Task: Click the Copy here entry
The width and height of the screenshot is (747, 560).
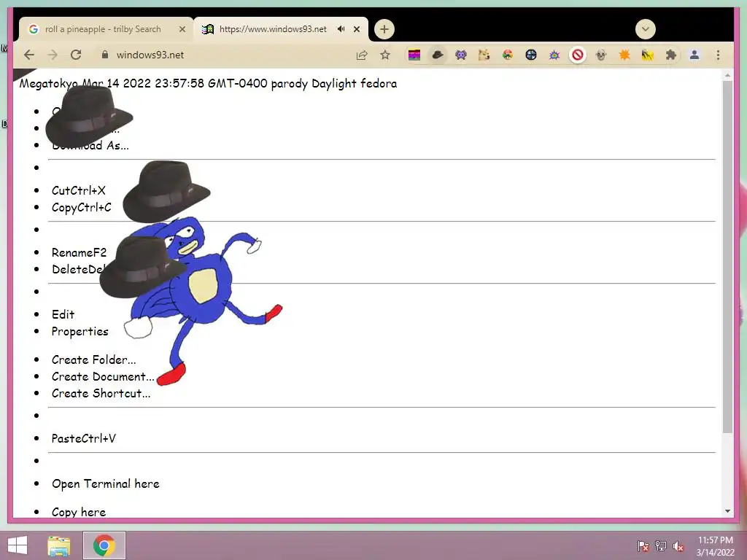Action: (x=79, y=512)
